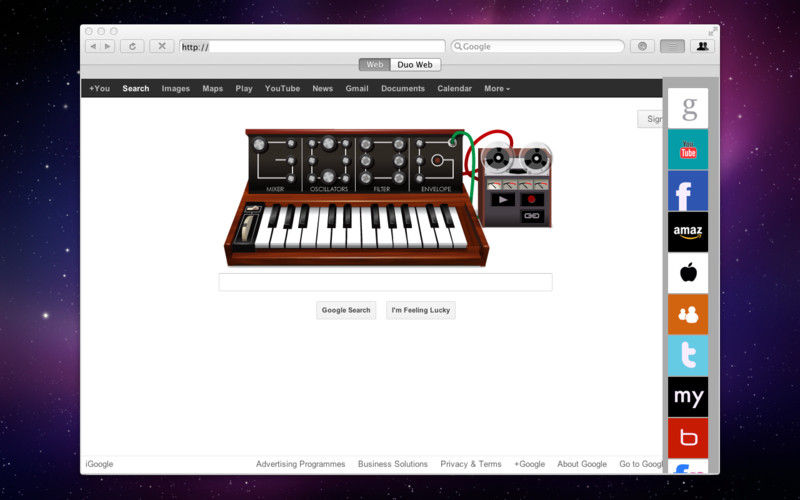Open the YouTube sidebar shortcut

coord(688,149)
